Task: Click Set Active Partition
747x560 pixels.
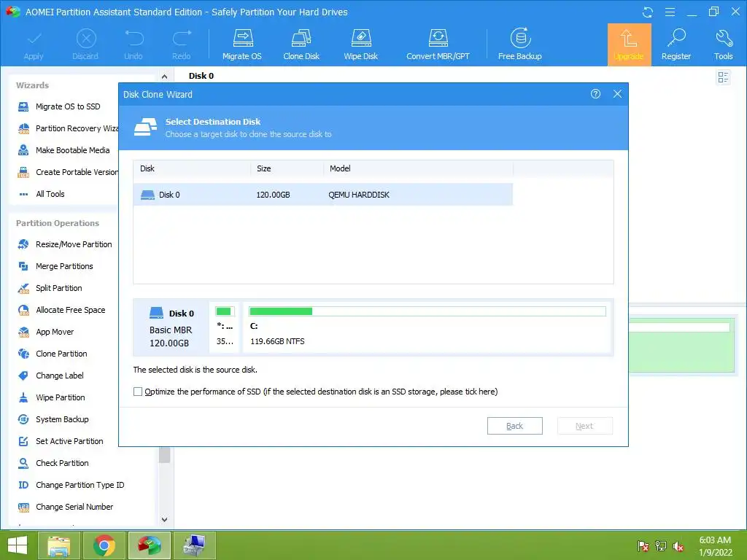Action: point(60,441)
